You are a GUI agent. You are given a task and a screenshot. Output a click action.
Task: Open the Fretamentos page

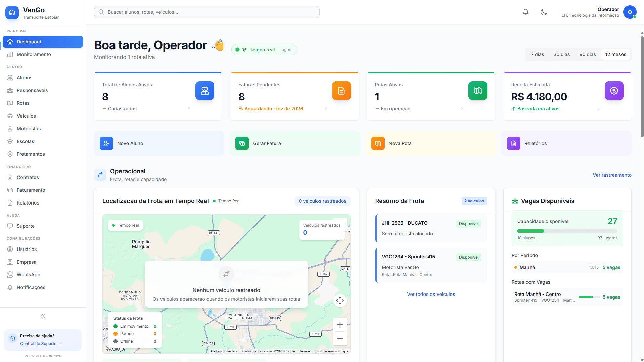tap(31, 154)
